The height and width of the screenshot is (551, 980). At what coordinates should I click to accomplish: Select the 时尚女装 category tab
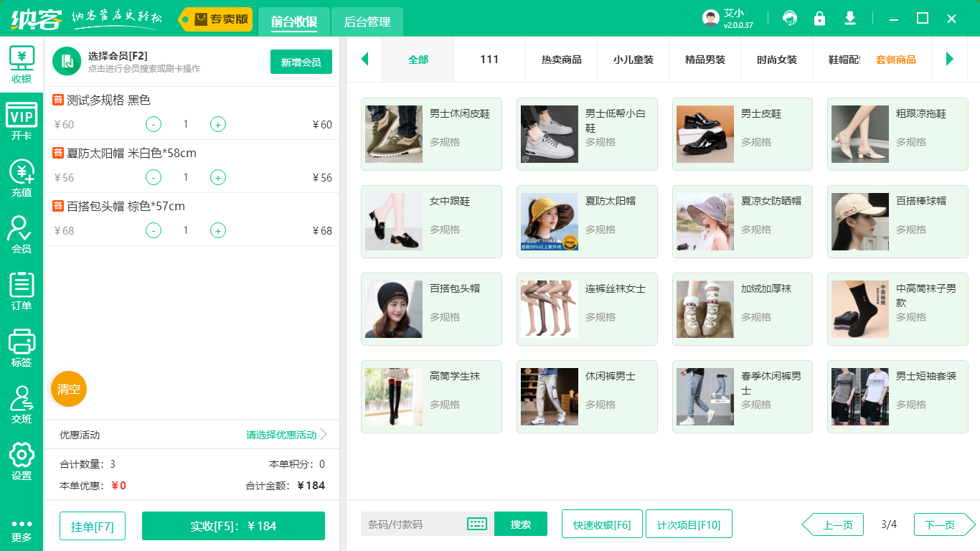coord(777,60)
